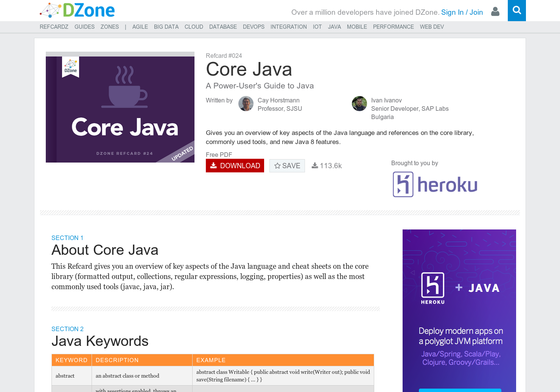This screenshot has height=392, width=560.
Task: Click Ivan Ivanov's avatar photo
Action: [359, 104]
